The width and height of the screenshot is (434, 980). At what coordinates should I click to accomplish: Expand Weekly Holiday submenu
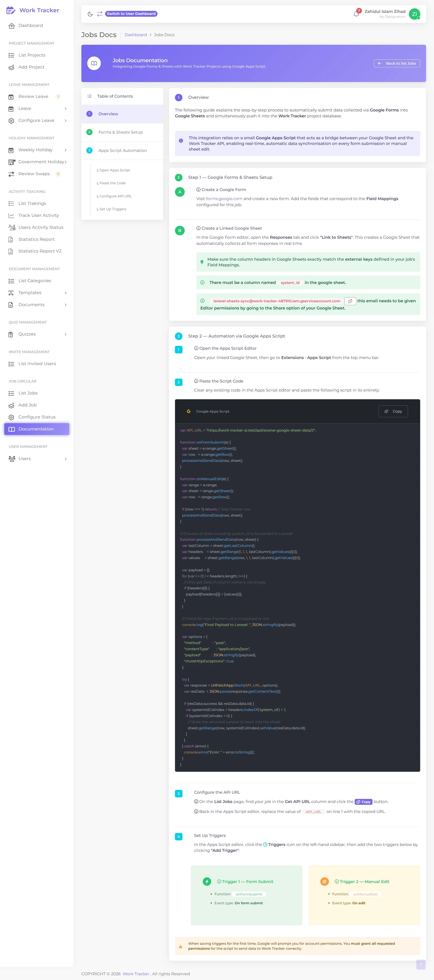point(65,150)
